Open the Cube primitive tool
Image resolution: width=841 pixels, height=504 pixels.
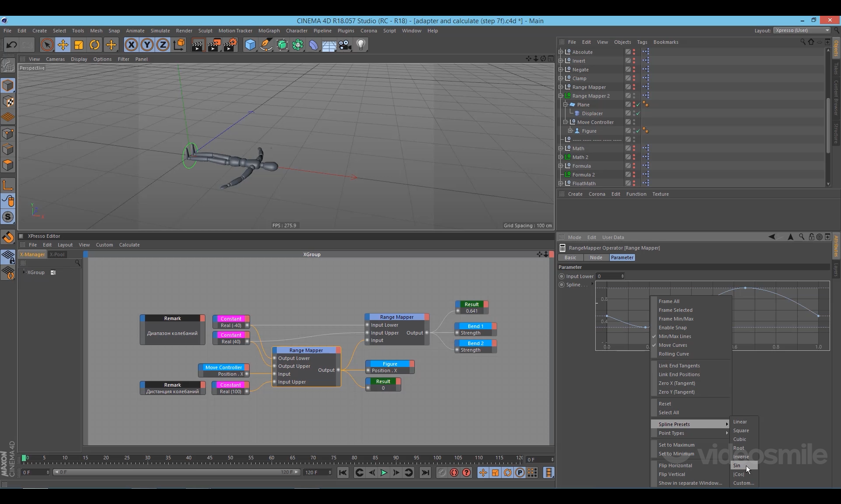pos(250,45)
